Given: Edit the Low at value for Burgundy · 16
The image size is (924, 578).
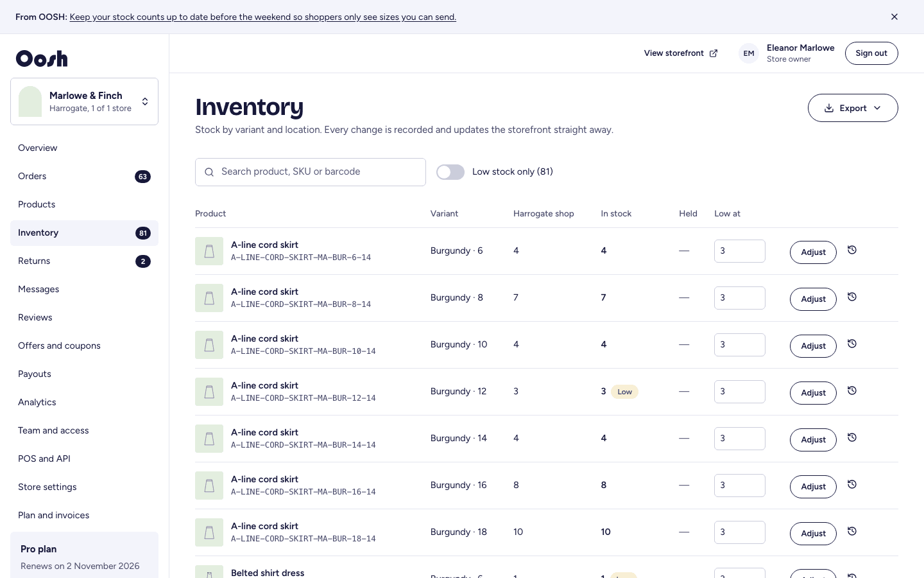Looking at the screenshot, I should click(740, 486).
